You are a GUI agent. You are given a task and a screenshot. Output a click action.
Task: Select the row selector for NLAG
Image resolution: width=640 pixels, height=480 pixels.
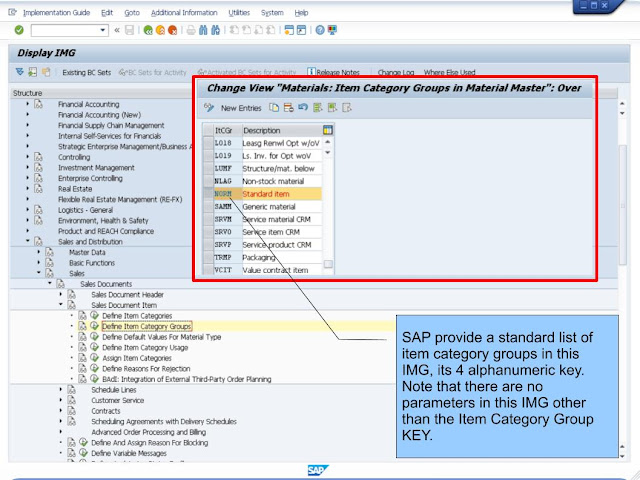point(208,181)
